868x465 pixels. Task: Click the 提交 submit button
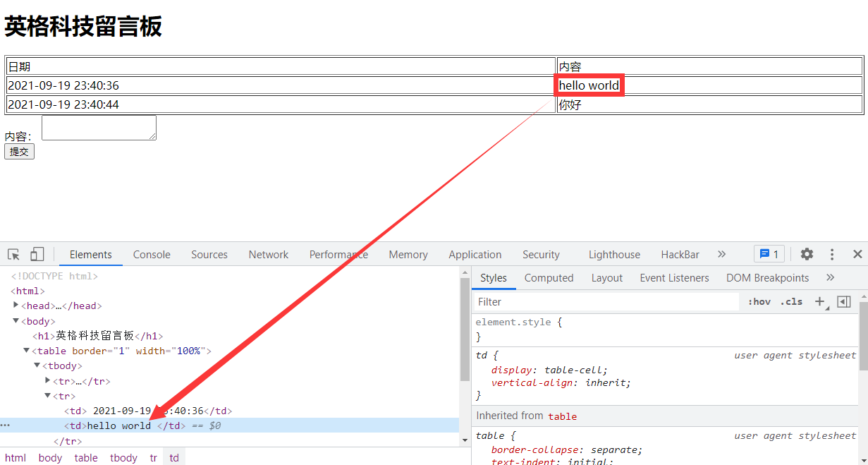[x=19, y=152]
